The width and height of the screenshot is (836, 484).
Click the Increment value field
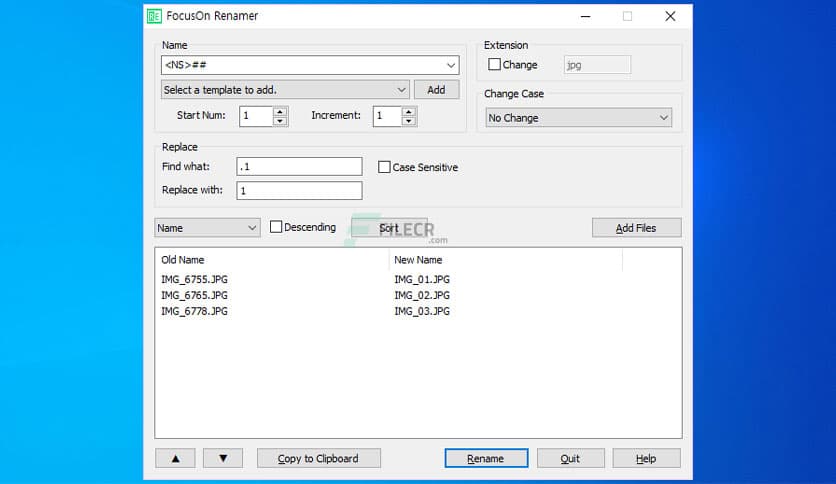point(387,116)
